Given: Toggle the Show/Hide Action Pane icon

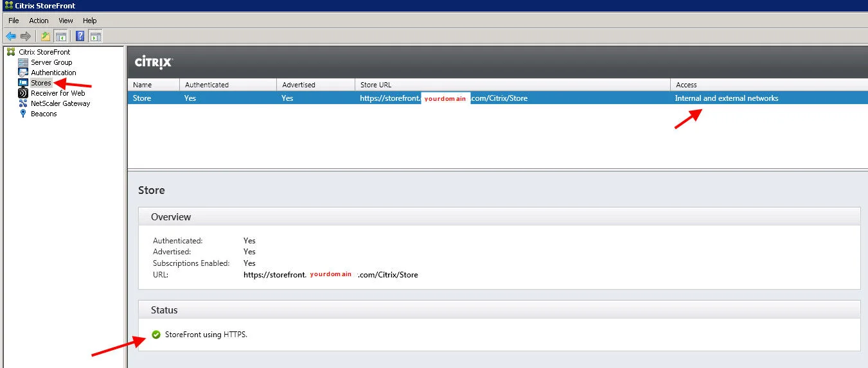Looking at the screenshot, I should (95, 36).
